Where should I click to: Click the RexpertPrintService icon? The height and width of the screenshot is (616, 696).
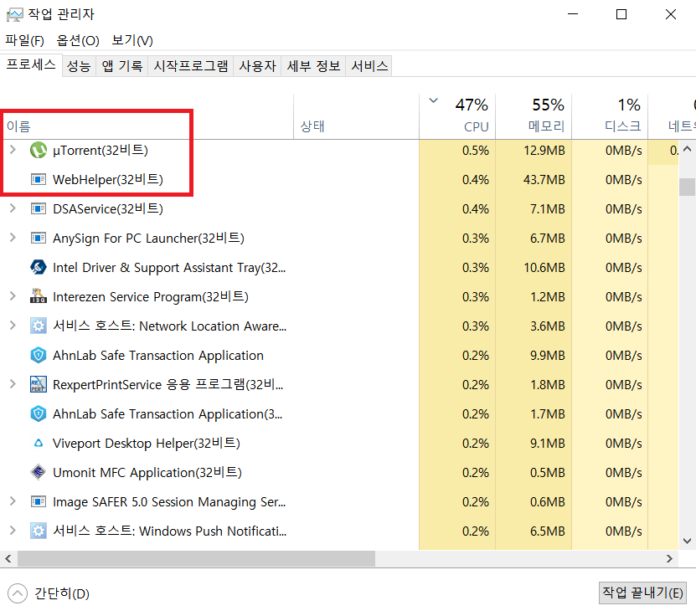click(39, 384)
